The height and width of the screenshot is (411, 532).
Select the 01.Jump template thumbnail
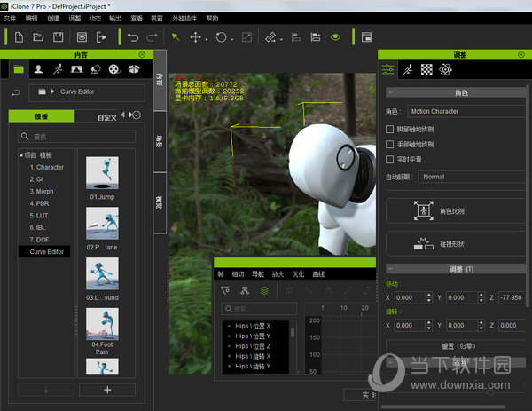tap(102, 172)
